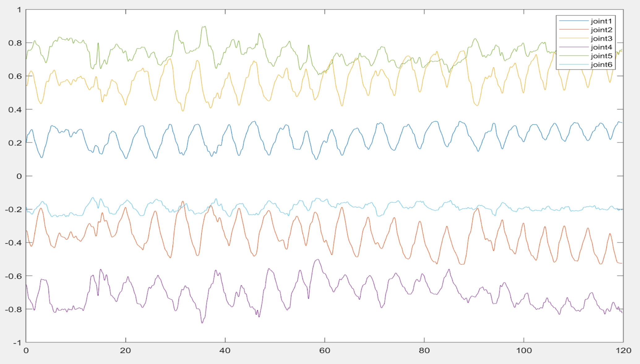Select the joint6 legend line sample

point(575,64)
